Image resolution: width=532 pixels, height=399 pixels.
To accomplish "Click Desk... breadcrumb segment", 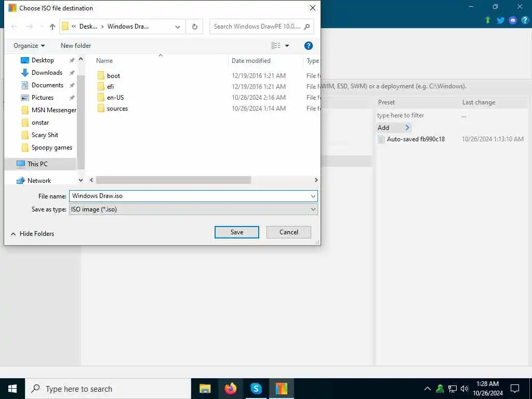I will (88, 26).
